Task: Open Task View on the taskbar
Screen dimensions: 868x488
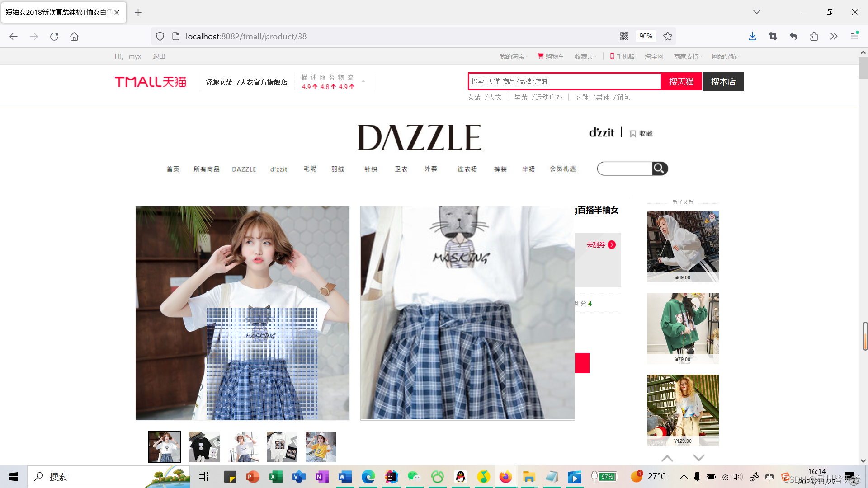Action: [203, 477]
